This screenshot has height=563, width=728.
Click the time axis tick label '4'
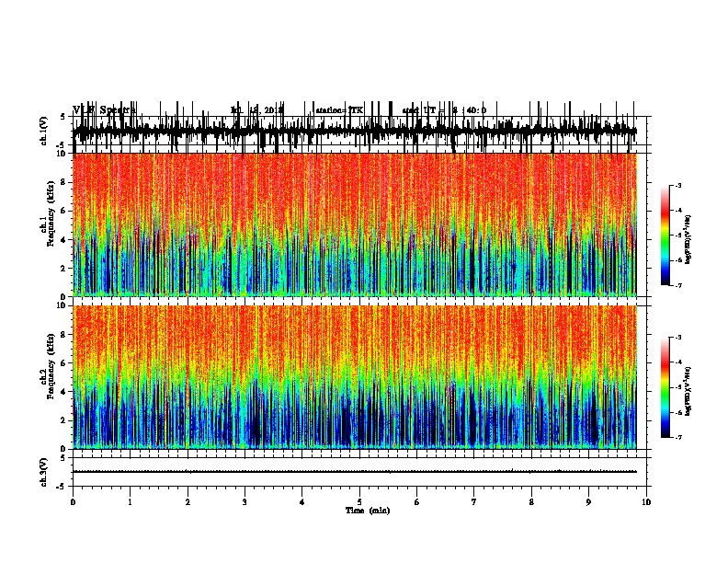[x=302, y=502]
